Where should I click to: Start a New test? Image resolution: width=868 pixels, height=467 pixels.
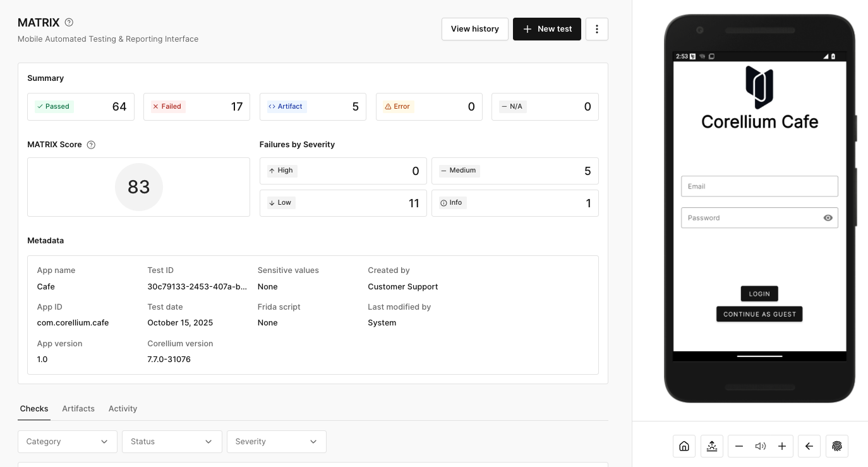546,29
